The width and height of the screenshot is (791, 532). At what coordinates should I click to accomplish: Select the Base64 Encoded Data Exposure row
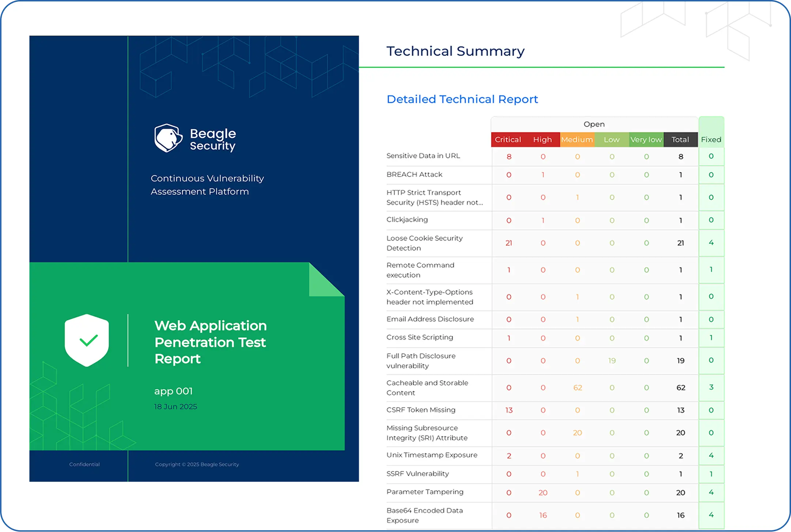555,516
